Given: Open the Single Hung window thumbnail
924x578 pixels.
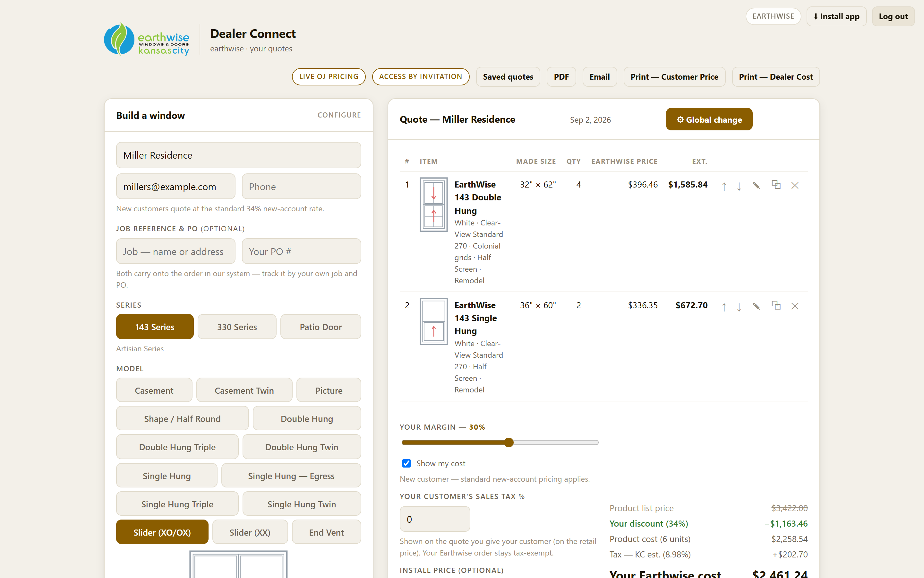Looking at the screenshot, I should 434,321.
